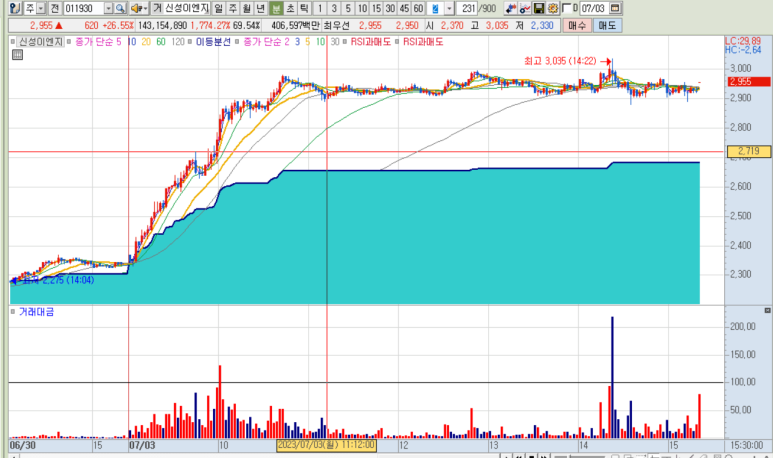Click the speaker alert icon
The width and height of the screenshot is (773, 458).
[x=136, y=8]
